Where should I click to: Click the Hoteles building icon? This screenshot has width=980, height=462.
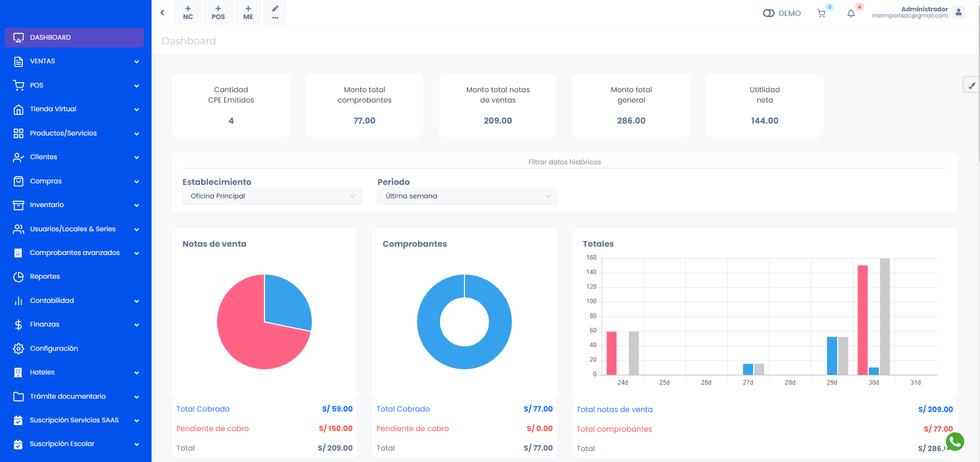19,372
